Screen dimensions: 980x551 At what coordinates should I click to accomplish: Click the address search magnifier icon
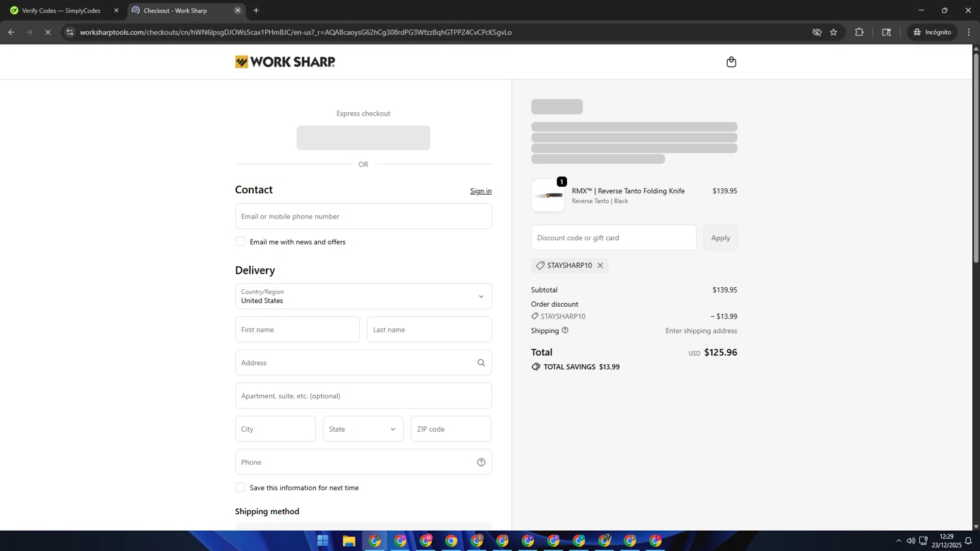481,362
